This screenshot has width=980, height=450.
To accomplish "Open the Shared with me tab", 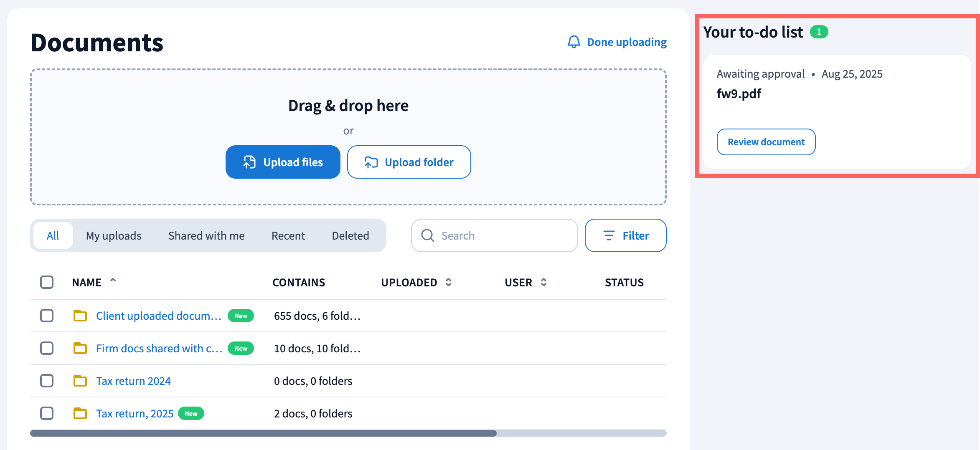I will tap(206, 235).
